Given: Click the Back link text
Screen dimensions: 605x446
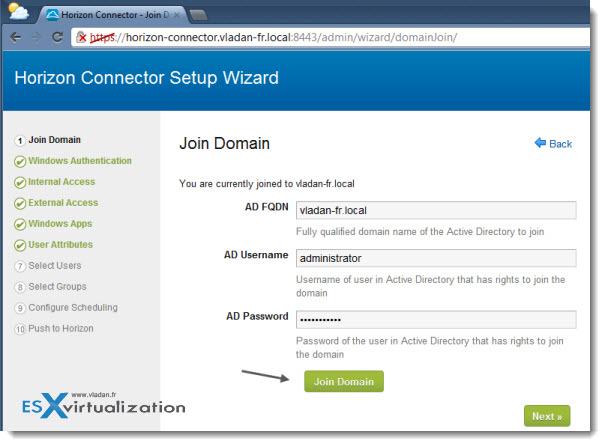Looking at the screenshot, I should [561, 144].
